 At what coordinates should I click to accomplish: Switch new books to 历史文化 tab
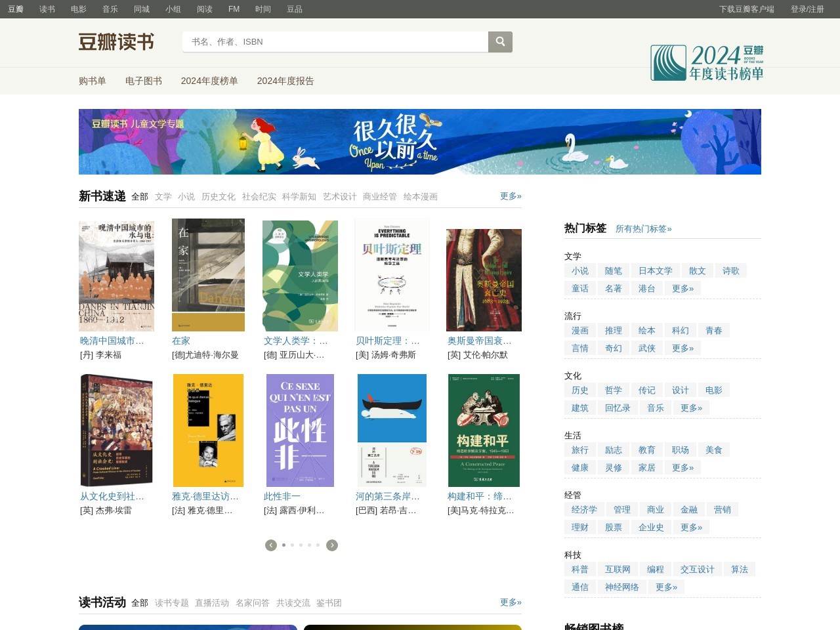pos(219,197)
